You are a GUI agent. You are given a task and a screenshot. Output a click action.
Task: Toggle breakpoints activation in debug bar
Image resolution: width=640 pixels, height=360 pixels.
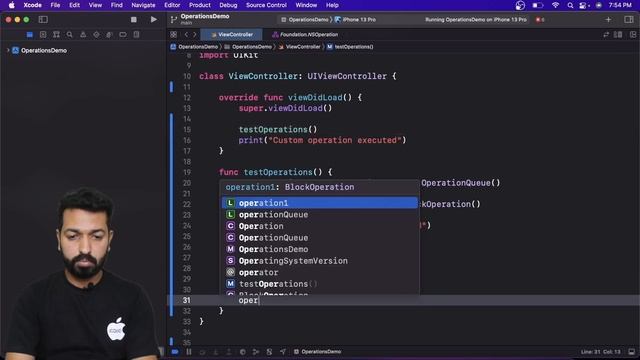[x=175, y=351]
